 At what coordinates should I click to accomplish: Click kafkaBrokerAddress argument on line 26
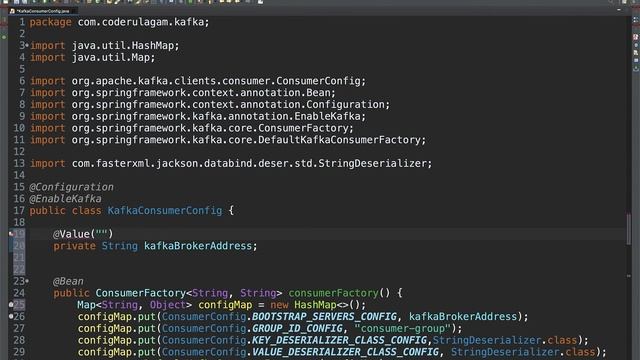(463, 317)
